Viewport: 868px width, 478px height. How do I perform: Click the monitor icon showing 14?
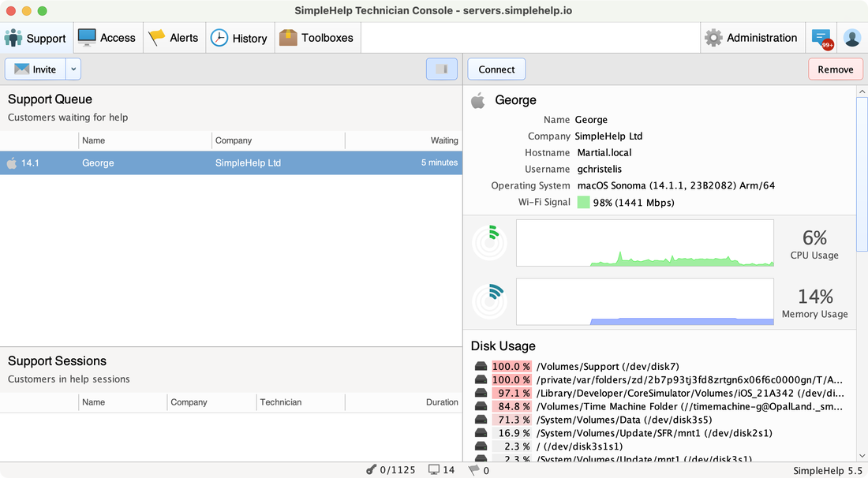[434, 469]
